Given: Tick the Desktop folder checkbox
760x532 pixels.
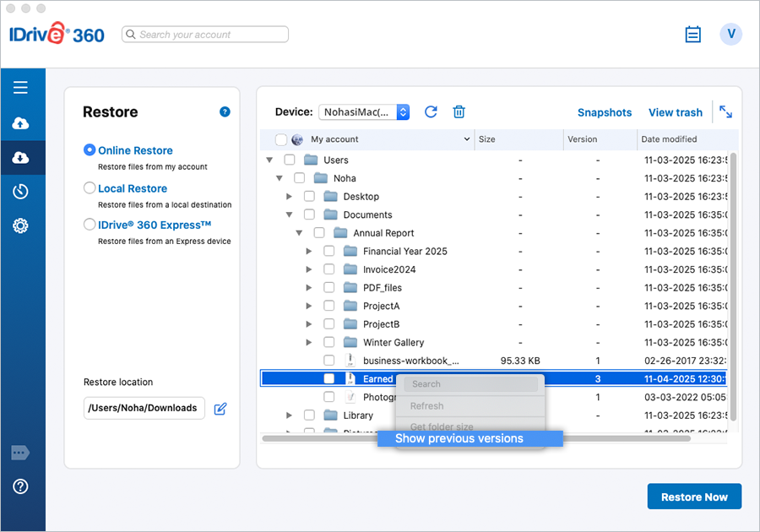Looking at the screenshot, I should pyautogui.click(x=309, y=197).
